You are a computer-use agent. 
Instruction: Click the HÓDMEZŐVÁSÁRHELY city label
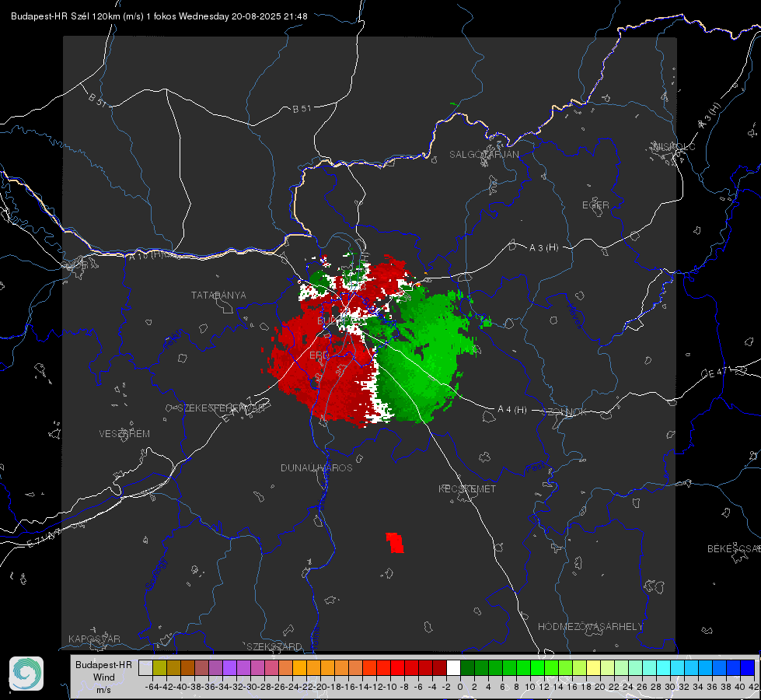click(590, 627)
